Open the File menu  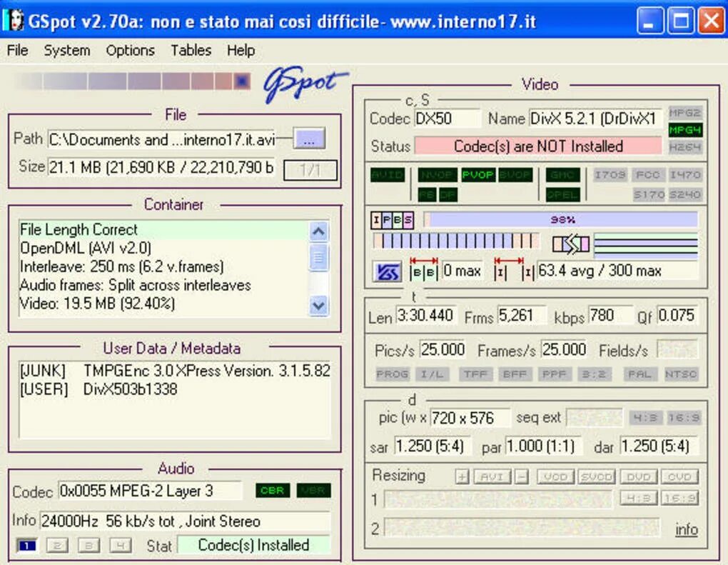(x=18, y=50)
